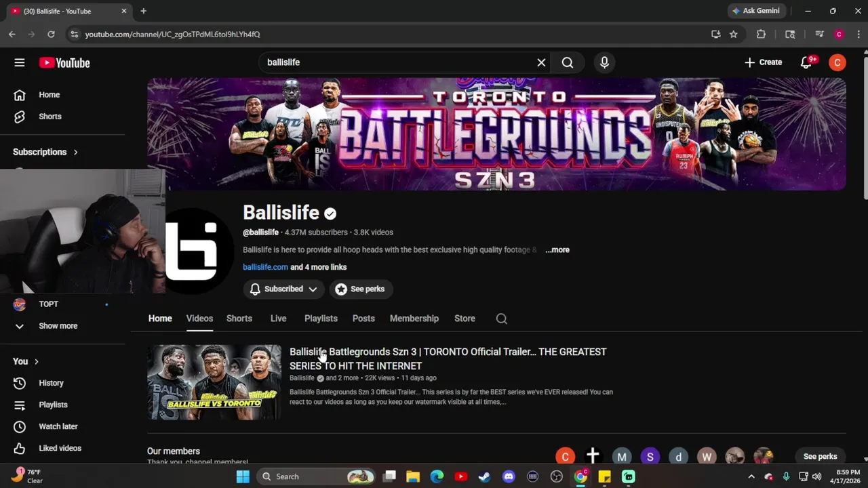Clear the search box with X
868x488 pixels.
pos(541,62)
